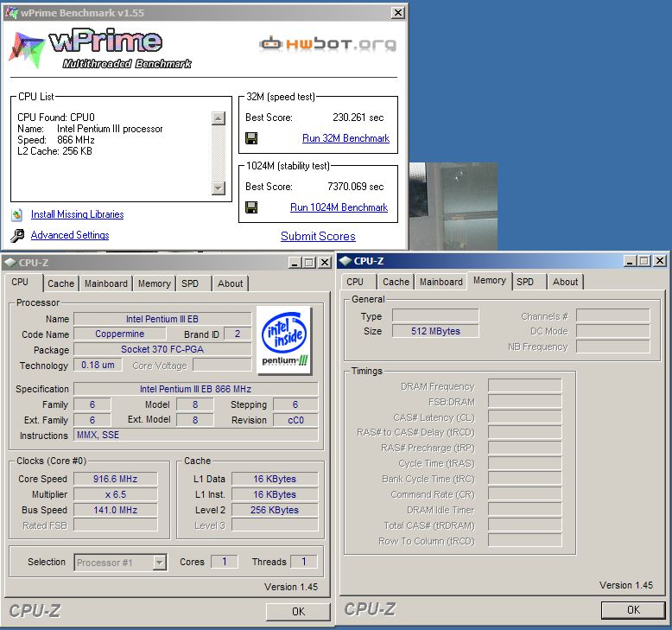Select the Memory tab in the right CPU-Z window
Viewport: 672px width, 630px height.
coord(490,281)
